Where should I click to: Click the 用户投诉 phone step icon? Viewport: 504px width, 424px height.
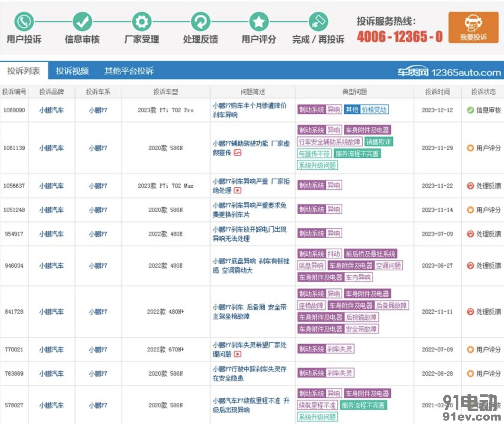[24, 22]
